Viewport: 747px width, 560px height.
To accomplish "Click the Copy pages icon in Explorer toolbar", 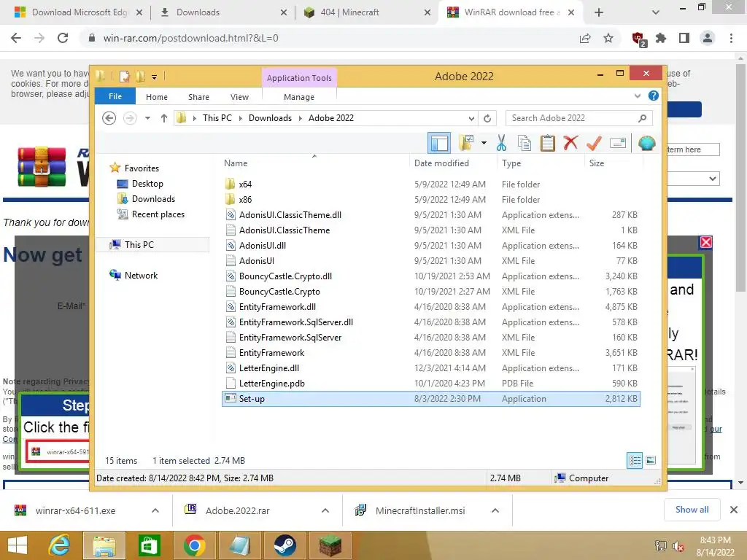I will point(525,142).
